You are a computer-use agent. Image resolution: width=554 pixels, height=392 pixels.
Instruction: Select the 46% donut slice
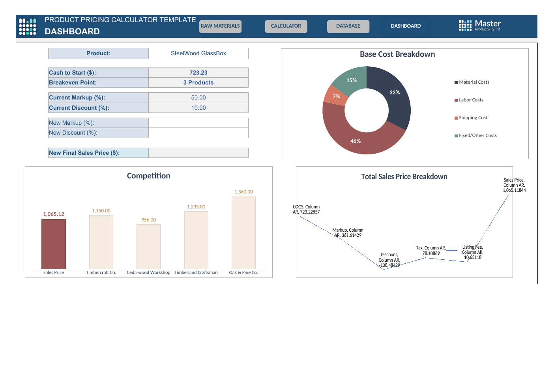click(356, 141)
